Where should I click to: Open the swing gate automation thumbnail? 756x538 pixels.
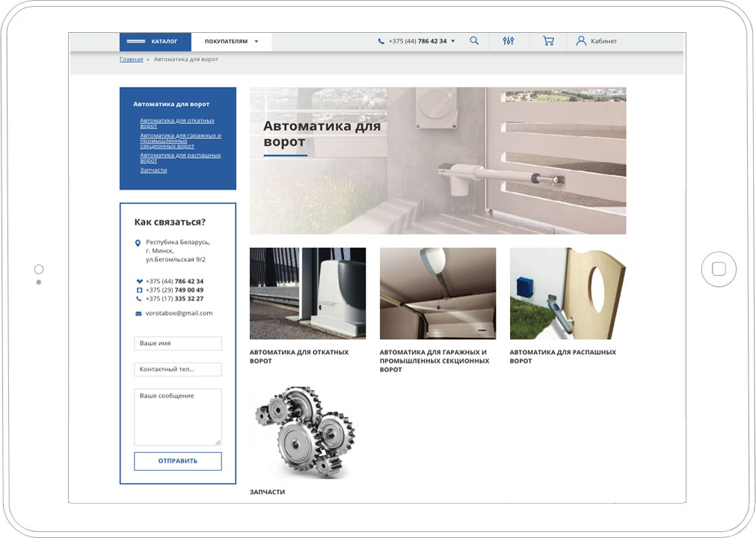568,294
